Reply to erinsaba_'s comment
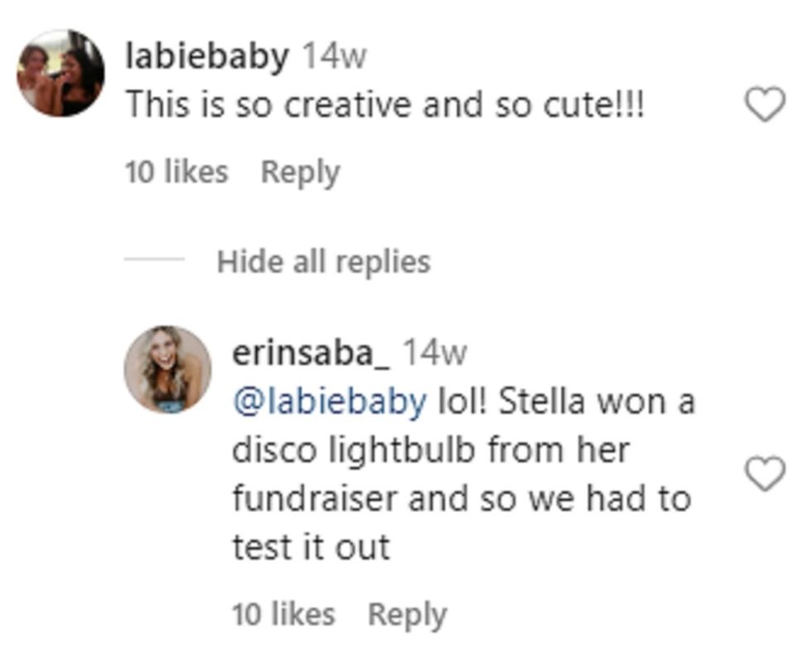 point(407,615)
